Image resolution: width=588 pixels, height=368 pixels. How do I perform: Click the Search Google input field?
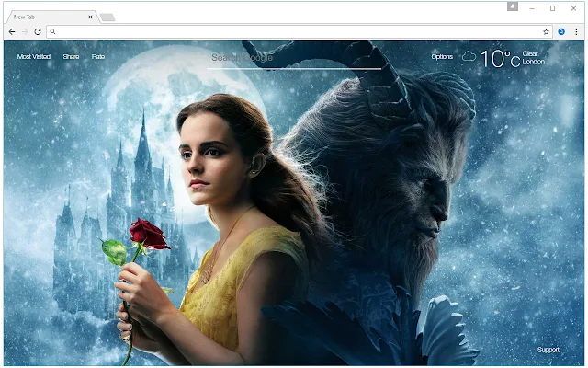tap(294, 59)
